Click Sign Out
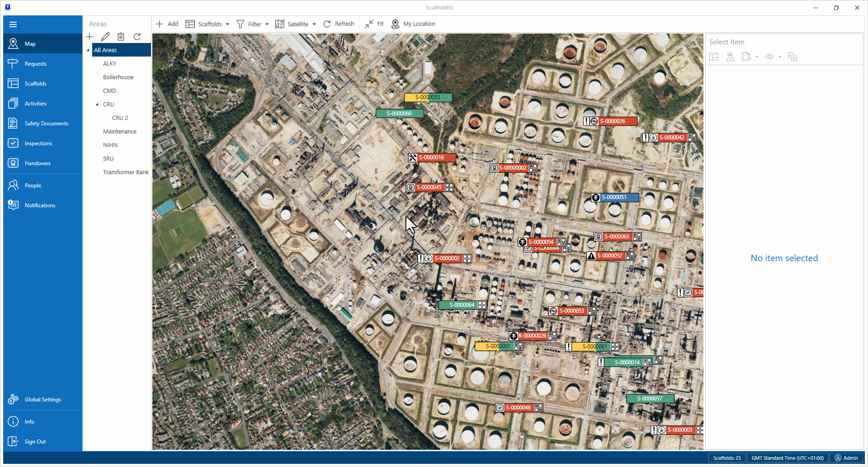Viewport: 868px width, 467px height. click(35, 442)
